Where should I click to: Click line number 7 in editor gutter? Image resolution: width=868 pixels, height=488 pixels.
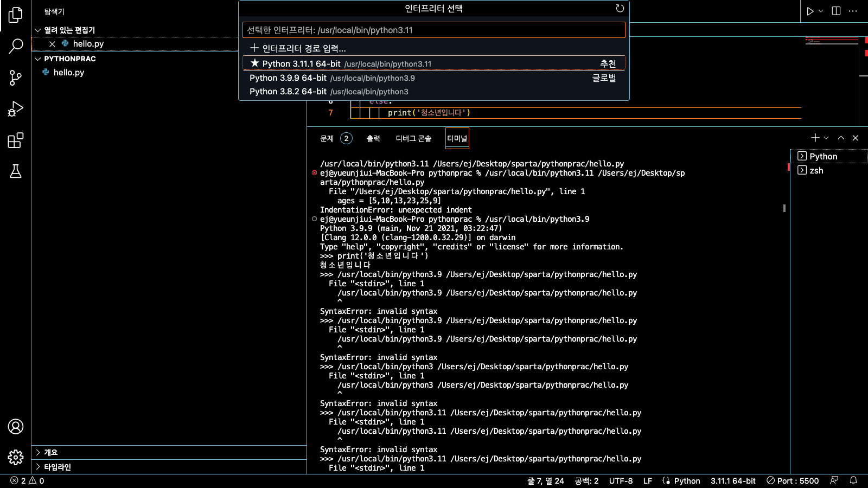[330, 113]
